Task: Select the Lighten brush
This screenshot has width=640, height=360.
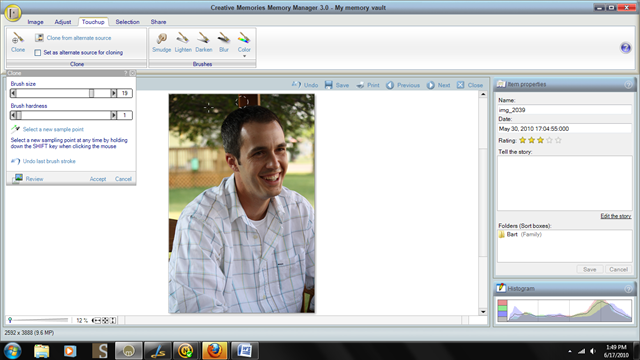Action: coord(183,42)
